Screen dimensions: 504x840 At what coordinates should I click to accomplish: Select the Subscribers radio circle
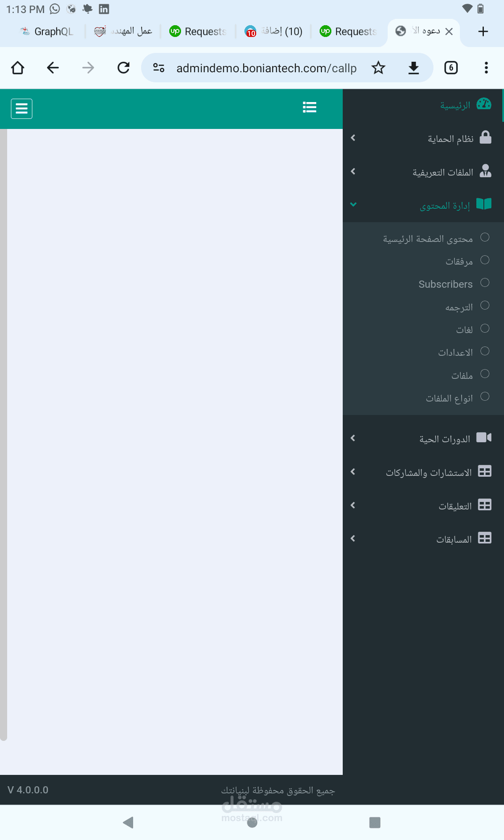pos(485,283)
